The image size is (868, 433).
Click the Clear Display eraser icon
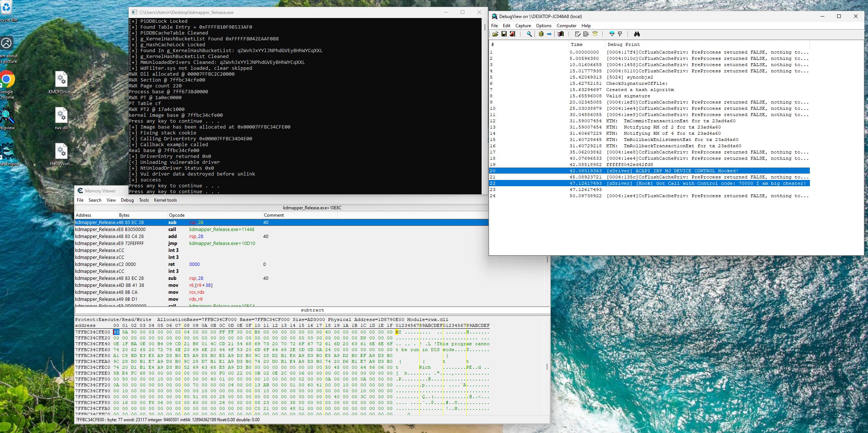coord(578,34)
